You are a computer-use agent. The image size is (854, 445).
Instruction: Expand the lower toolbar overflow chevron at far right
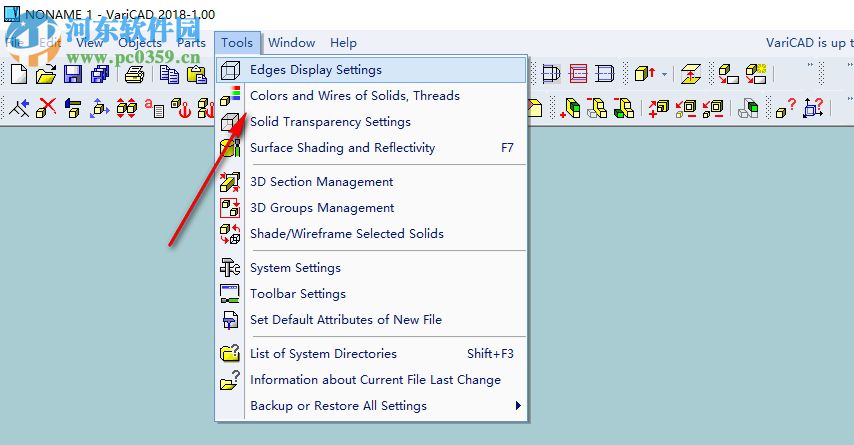pyautogui.click(x=850, y=99)
